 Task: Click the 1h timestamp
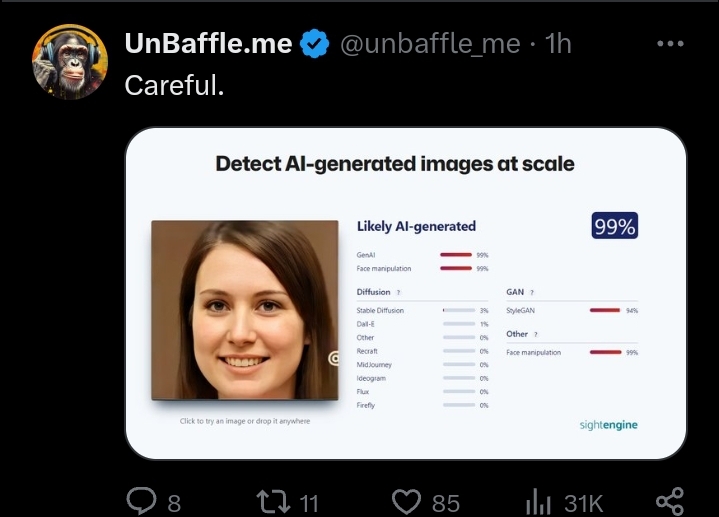[x=558, y=44]
